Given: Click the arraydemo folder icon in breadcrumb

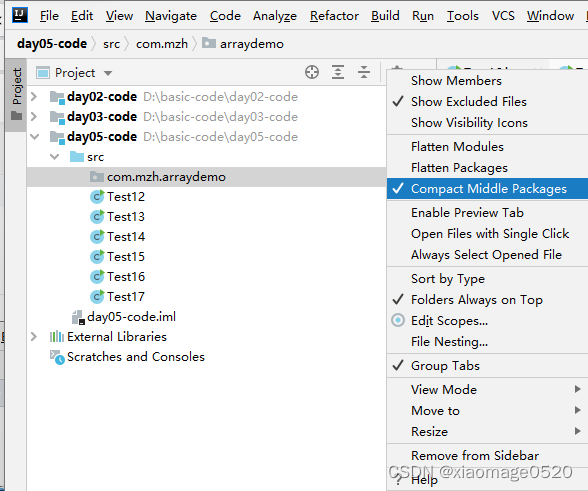Looking at the screenshot, I should click(x=208, y=43).
